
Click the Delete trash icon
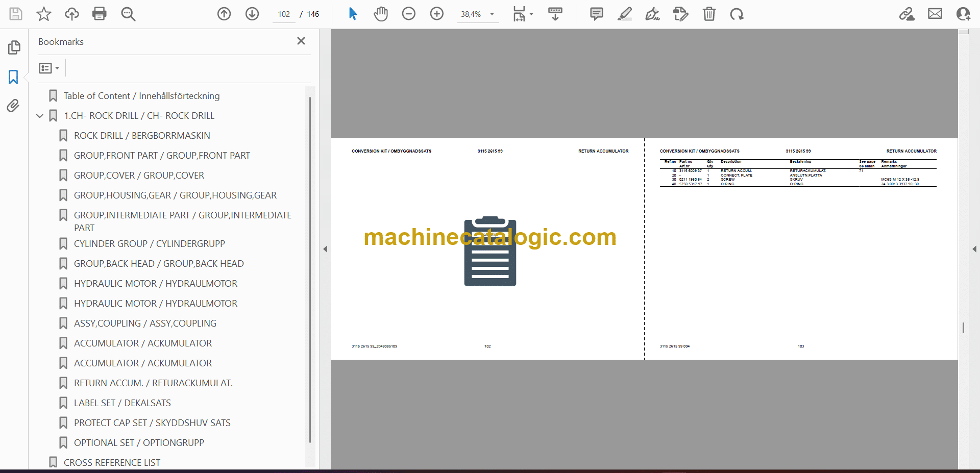click(x=709, y=14)
